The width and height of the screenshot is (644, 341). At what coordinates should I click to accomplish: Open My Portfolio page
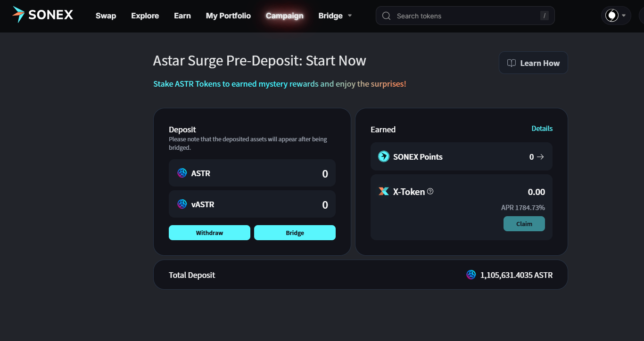tap(228, 16)
